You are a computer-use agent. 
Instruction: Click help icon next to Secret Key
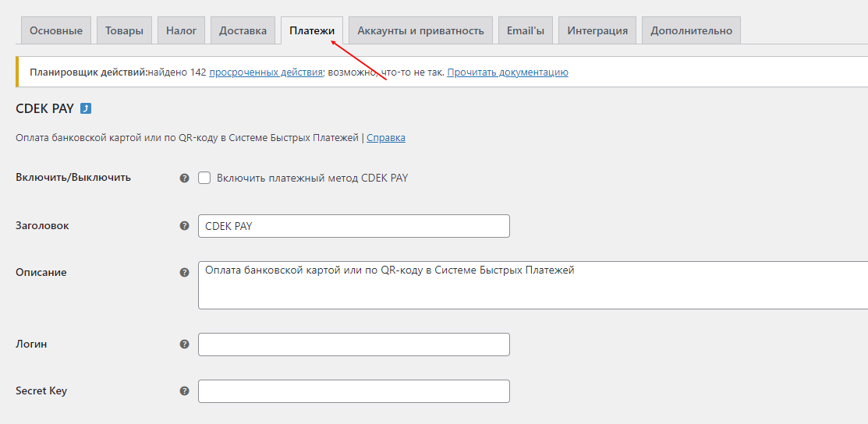click(185, 390)
